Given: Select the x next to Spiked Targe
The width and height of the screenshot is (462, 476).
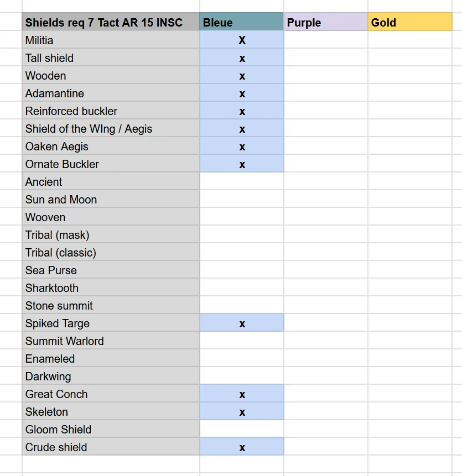Looking at the screenshot, I should pyautogui.click(x=242, y=324).
